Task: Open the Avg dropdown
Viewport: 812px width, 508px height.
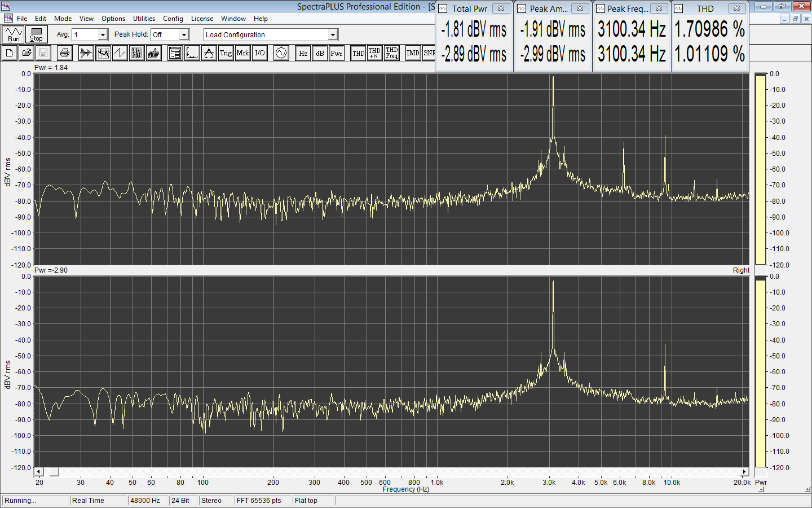Action: 103,35
